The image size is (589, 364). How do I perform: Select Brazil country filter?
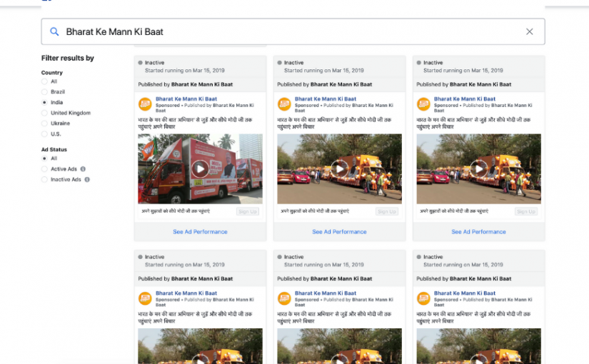coord(44,92)
